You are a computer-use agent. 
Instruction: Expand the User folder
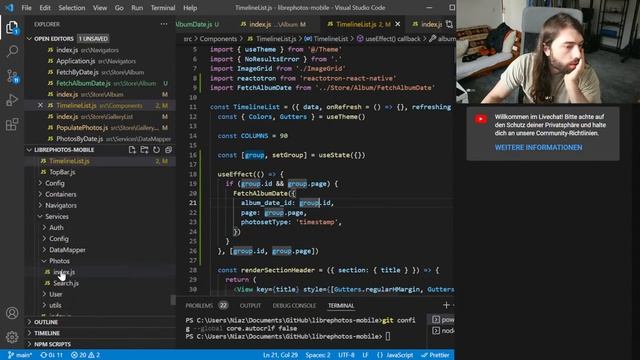coord(56,294)
